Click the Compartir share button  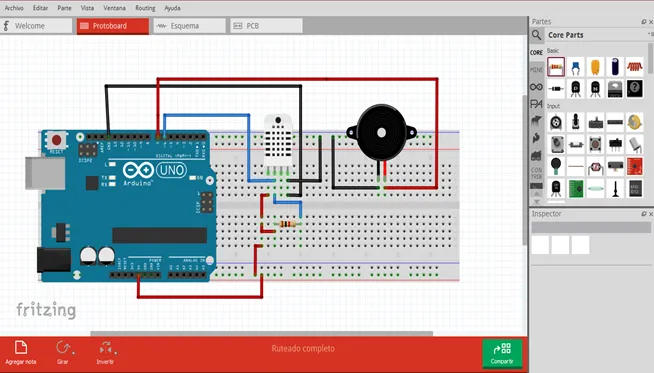coord(502,353)
